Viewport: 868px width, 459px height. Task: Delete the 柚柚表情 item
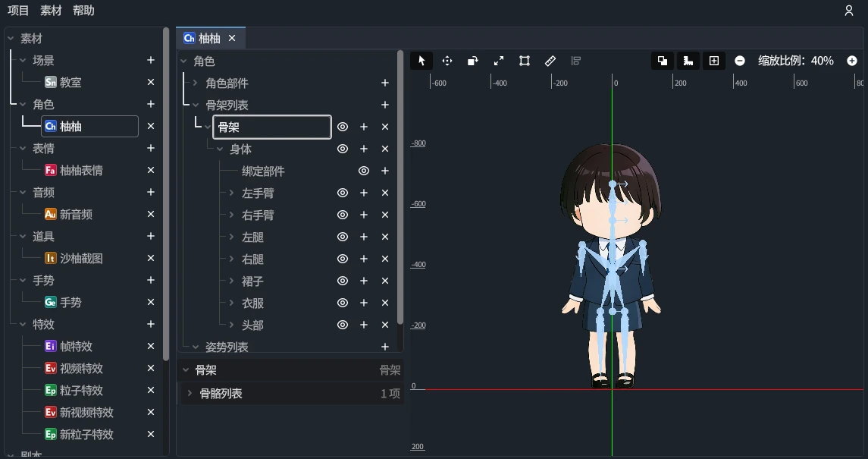click(151, 170)
